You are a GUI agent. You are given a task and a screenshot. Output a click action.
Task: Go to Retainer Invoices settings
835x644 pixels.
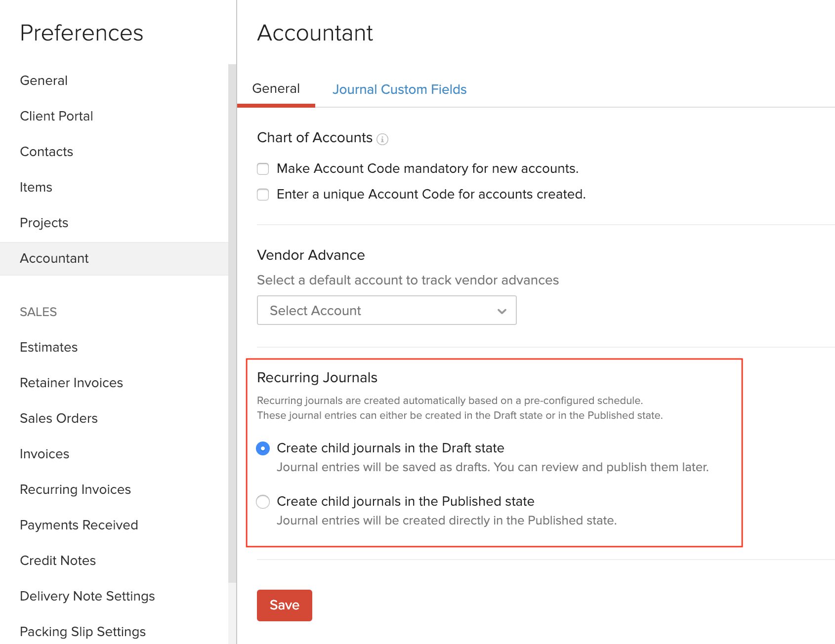(71, 383)
